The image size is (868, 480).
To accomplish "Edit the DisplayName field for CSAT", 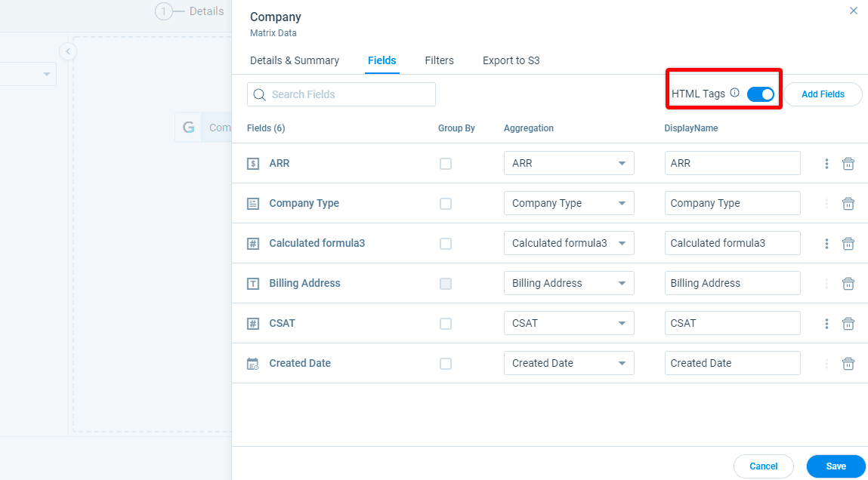I will pos(731,323).
